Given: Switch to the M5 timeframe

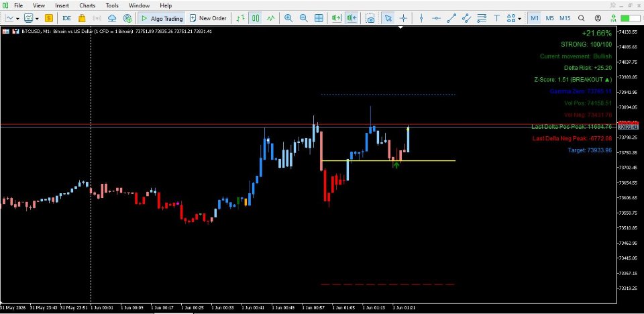Looking at the screenshot, I should [x=549, y=18].
